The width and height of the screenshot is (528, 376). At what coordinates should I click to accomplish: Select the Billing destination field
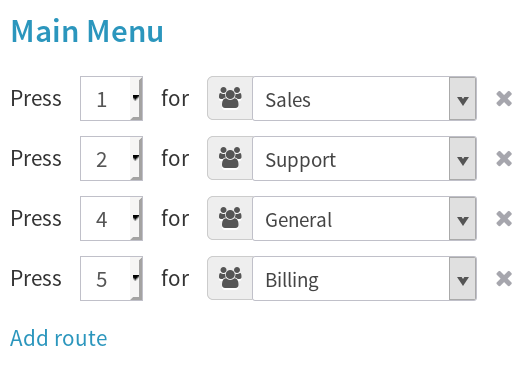click(364, 278)
